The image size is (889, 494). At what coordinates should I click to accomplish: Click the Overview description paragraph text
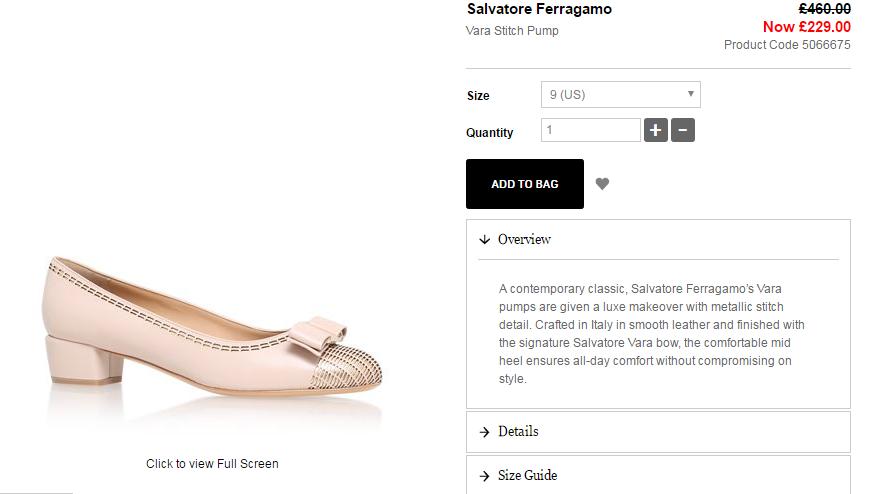pos(652,334)
